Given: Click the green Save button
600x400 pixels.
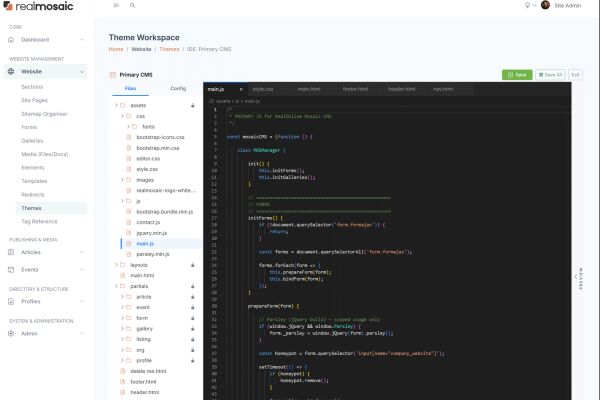Looking at the screenshot, I should coord(517,75).
